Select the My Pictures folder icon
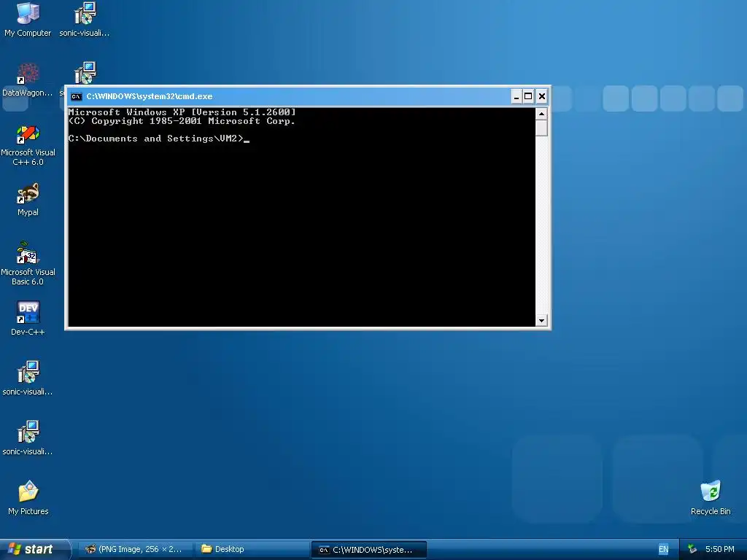This screenshot has width=747, height=560. pyautogui.click(x=28, y=498)
